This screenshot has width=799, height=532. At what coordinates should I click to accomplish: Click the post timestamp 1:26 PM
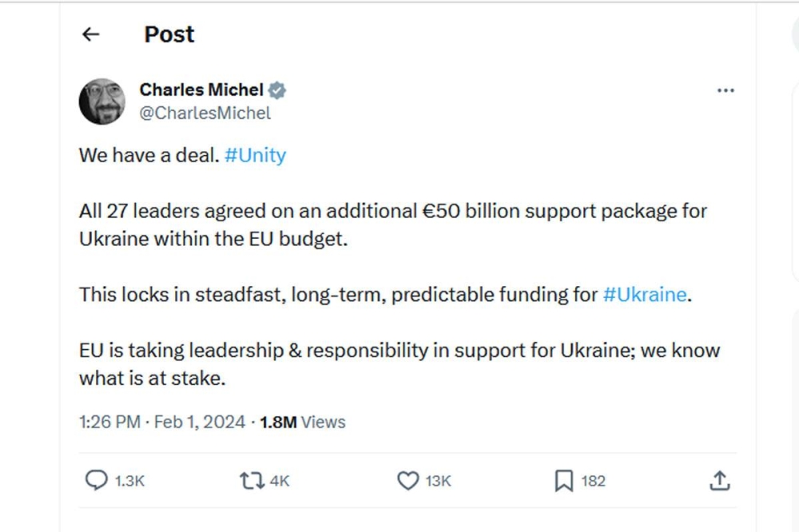click(109, 422)
